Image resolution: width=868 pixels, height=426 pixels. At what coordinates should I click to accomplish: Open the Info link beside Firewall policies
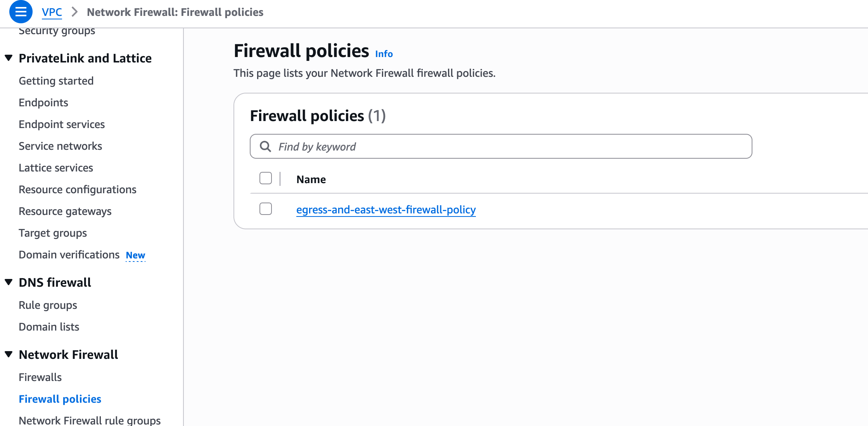[x=384, y=54]
